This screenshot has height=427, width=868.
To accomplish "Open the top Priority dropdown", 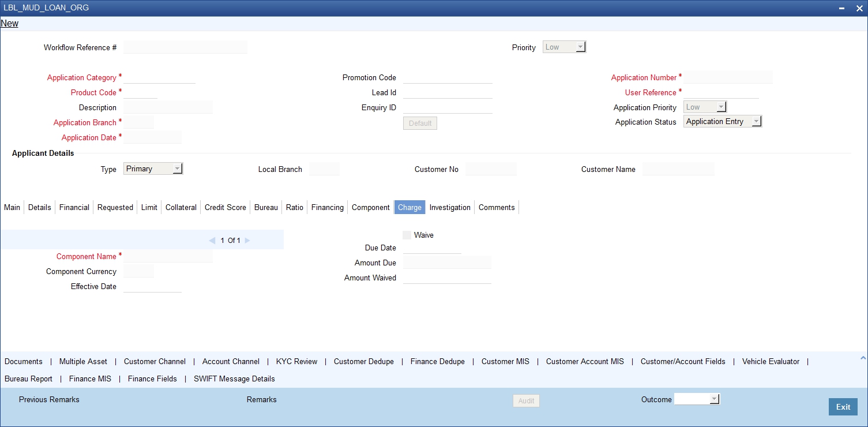I will [564, 47].
